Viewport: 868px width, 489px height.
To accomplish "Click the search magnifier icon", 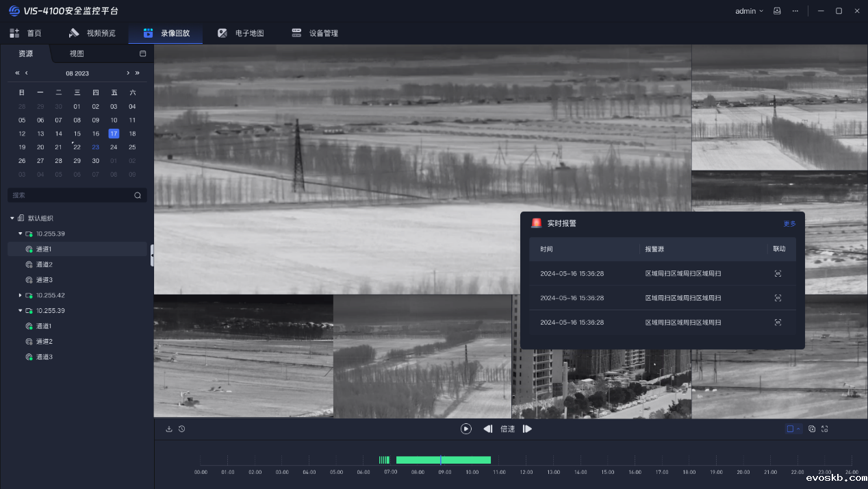I will [138, 195].
